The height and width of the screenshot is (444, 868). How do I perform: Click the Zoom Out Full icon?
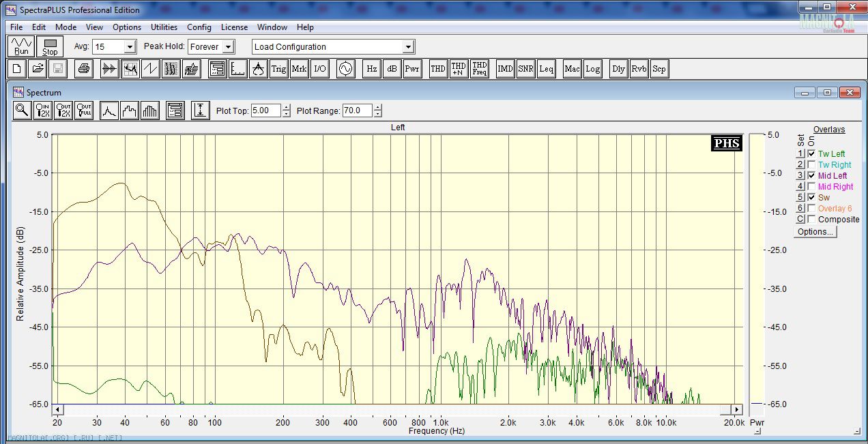pyautogui.click(x=84, y=110)
